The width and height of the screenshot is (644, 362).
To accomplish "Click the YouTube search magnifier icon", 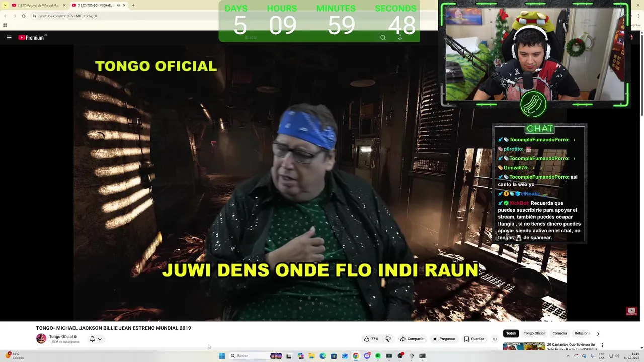I will (x=383, y=37).
